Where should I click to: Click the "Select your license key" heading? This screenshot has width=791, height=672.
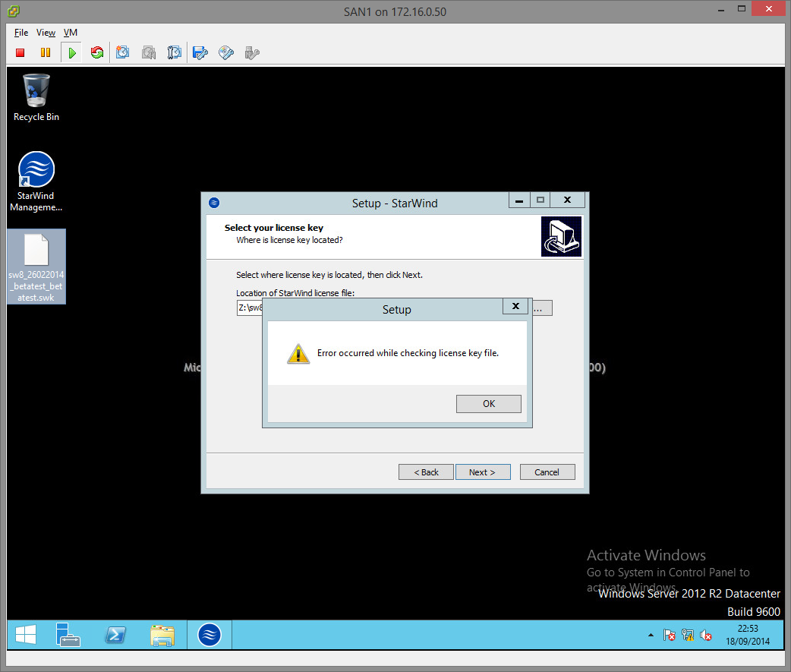pos(274,228)
